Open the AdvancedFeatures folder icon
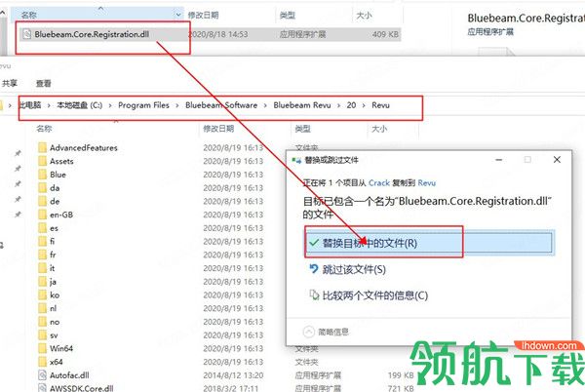The width and height of the screenshot is (585, 392). (x=43, y=147)
